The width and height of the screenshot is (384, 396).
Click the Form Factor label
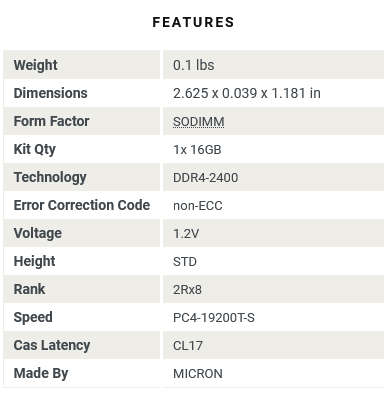[51, 121]
